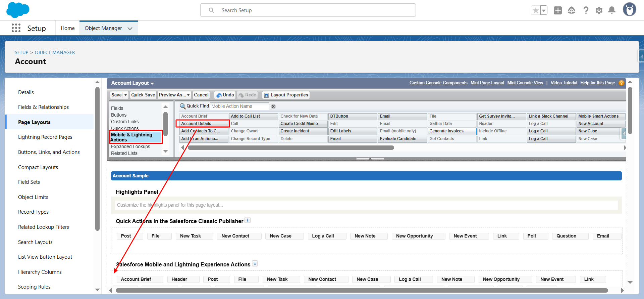644x299 pixels.
Task: Open the Trailhead guidance icon
Action: (x=572, y=10)
